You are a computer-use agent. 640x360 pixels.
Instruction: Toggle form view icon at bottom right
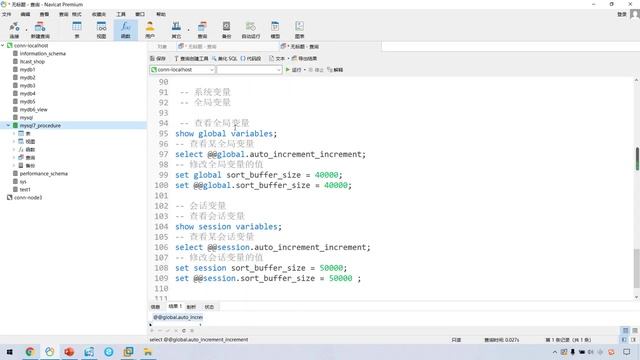point(635,330)
